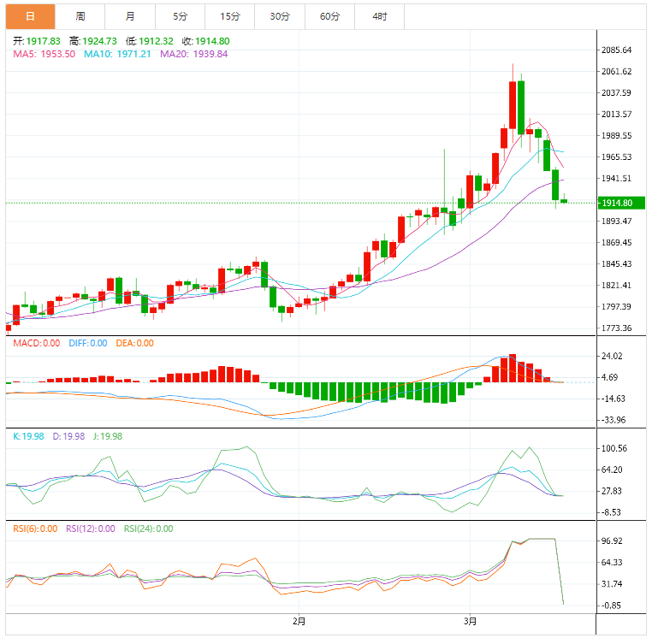Click the MA5: 1953.50 legend label

coord(44,54)
